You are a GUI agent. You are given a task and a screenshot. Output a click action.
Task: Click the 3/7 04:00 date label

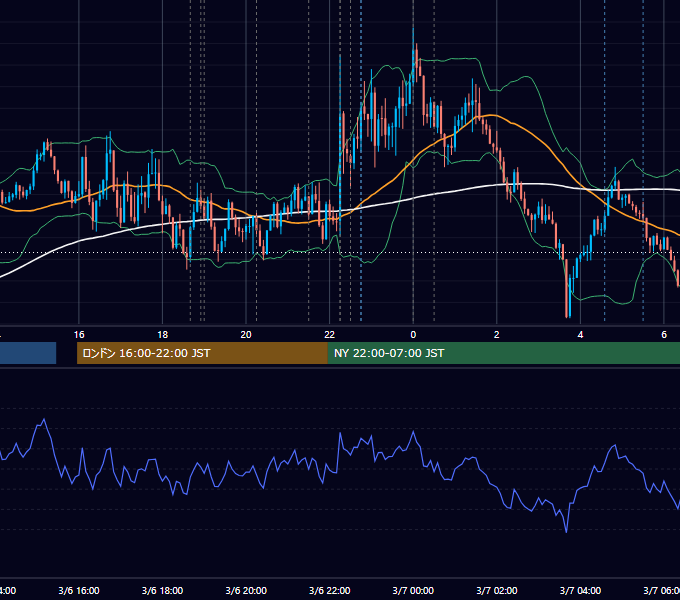click(x=580, y=590)
